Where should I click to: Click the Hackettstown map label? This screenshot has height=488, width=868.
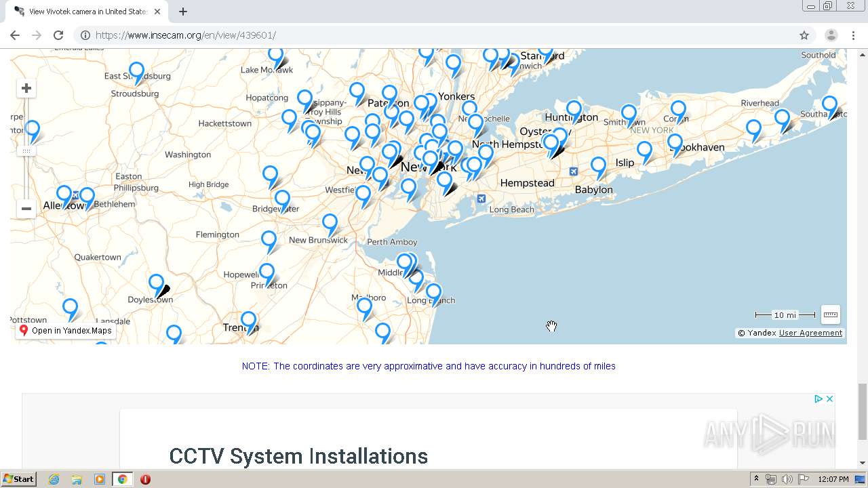pos(224,123)
